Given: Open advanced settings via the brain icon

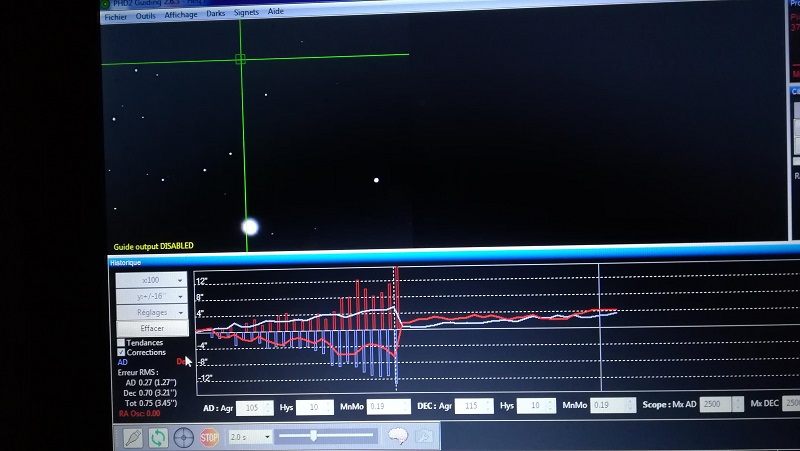Looking at the screenshot, I should (398, 436).
